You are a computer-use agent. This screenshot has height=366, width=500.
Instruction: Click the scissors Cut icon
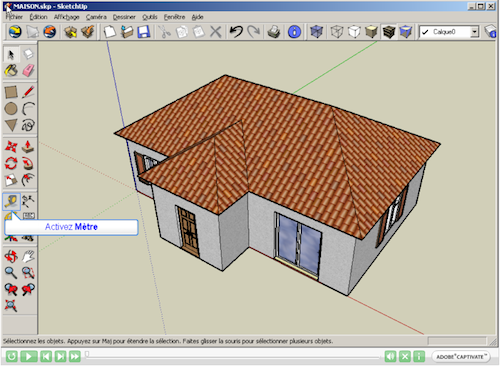tap(164, 32)
